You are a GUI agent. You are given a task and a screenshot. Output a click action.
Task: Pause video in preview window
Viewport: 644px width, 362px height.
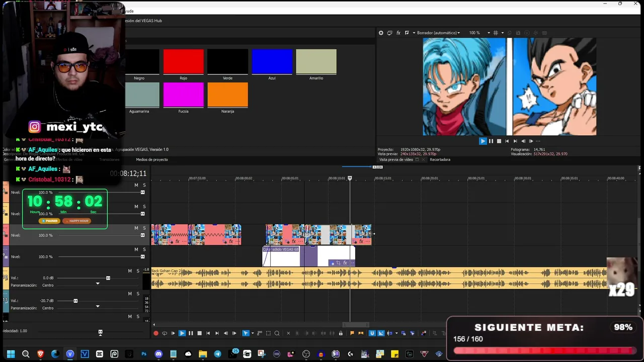[x=491, y=141]
